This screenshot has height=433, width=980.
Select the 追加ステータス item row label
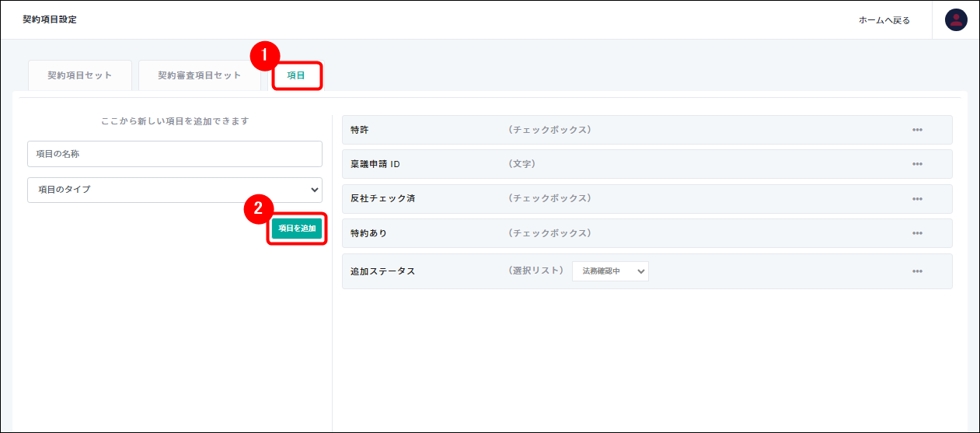coord(382,271)
